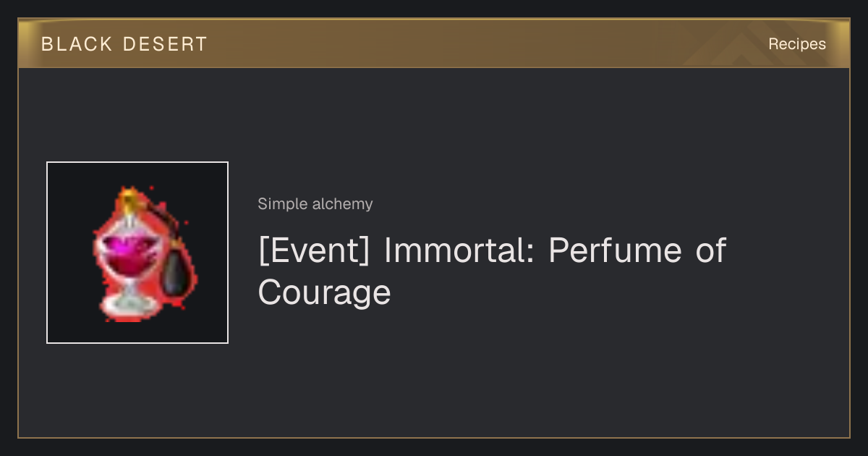868x456 pixels.
Task: Click the BLACK DESERT site title
Action: click(124, 44)
